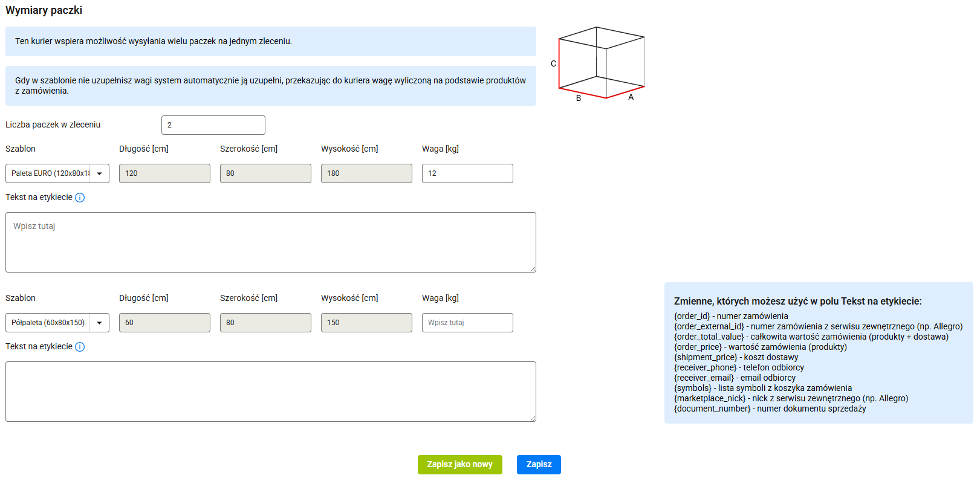Click the first Waga [kg] column label

tap(440, 149)
